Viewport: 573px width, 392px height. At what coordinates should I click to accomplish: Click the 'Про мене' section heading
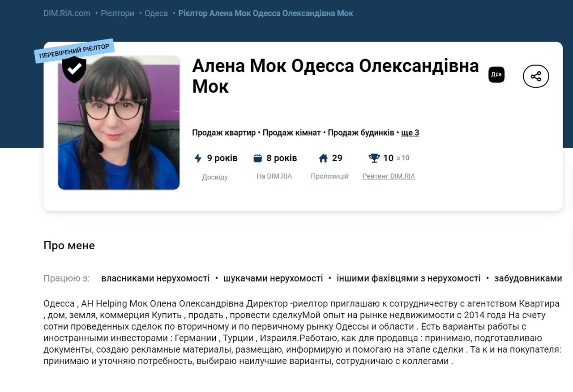(x=69, y=245)
